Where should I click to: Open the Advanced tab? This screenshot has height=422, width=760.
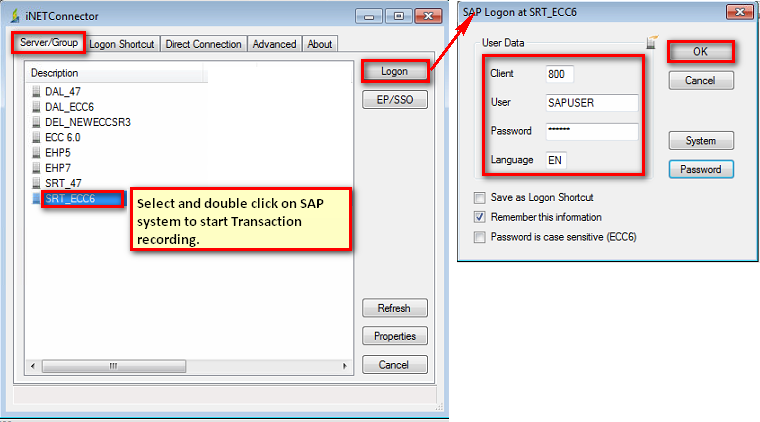pos(274,44)
